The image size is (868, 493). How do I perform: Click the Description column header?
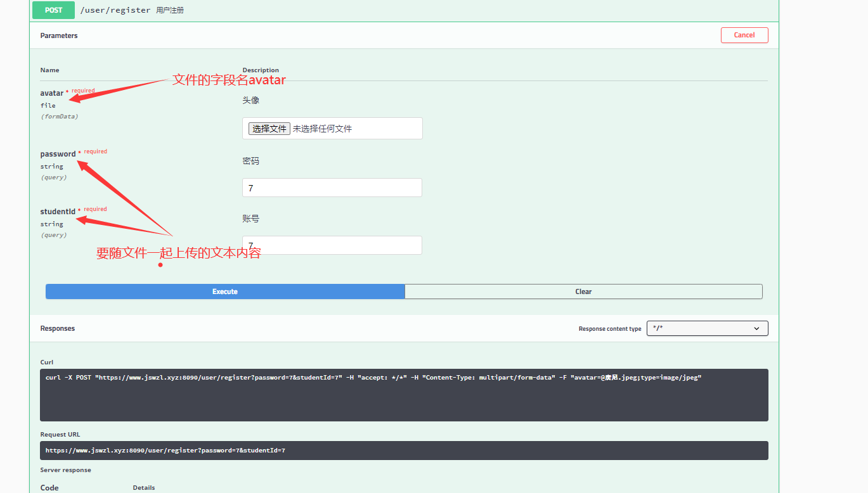261,70
